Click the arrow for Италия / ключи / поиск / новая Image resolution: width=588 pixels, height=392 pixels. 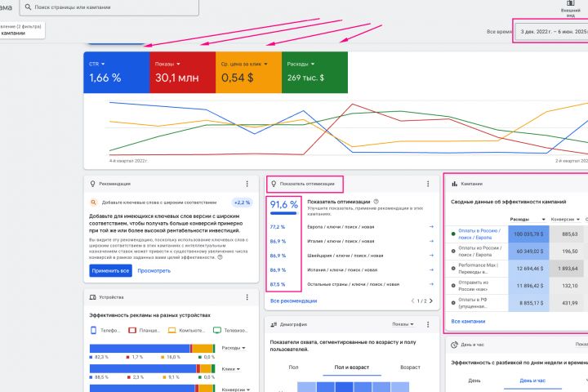coord(431,241)
